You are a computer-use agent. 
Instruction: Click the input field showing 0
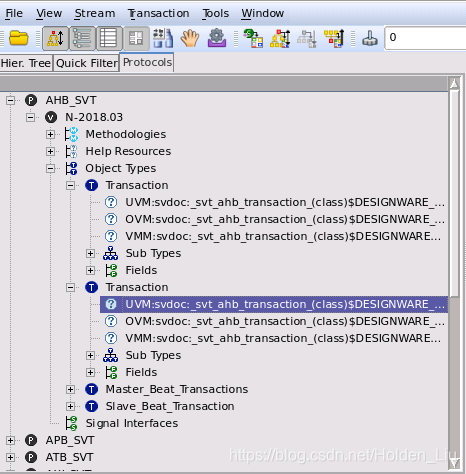(x=425, y=38)
